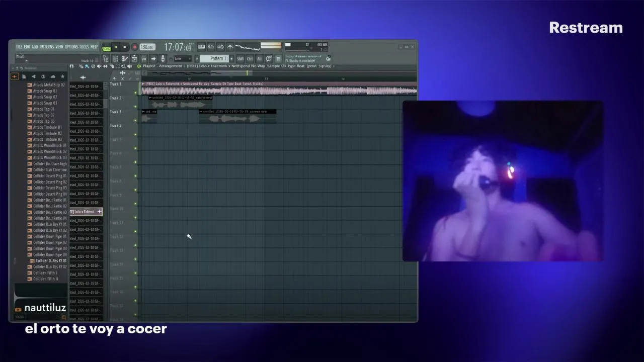Select the browser favorites star tab
Viewport: 644px width, 362px height.
63,76
